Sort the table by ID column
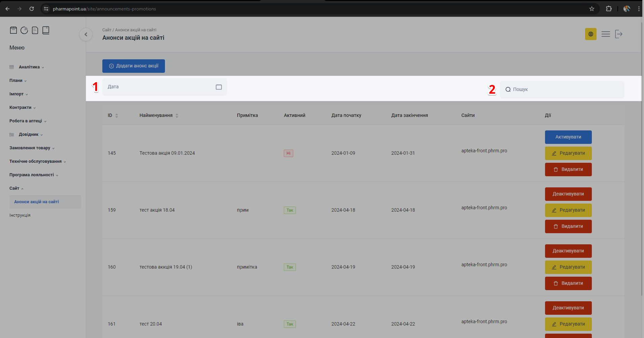Image resolution: width=644 pixels, height=338 pixels. point(116,116)
